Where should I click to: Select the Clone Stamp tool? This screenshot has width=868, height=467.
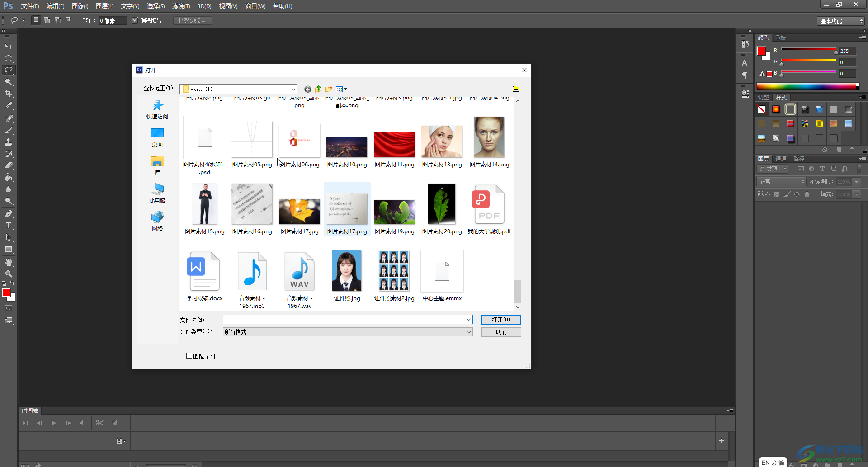coord(9,142)
